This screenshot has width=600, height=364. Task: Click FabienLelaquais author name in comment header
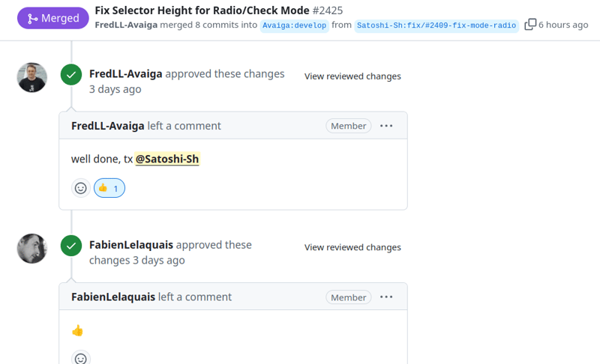113,297
